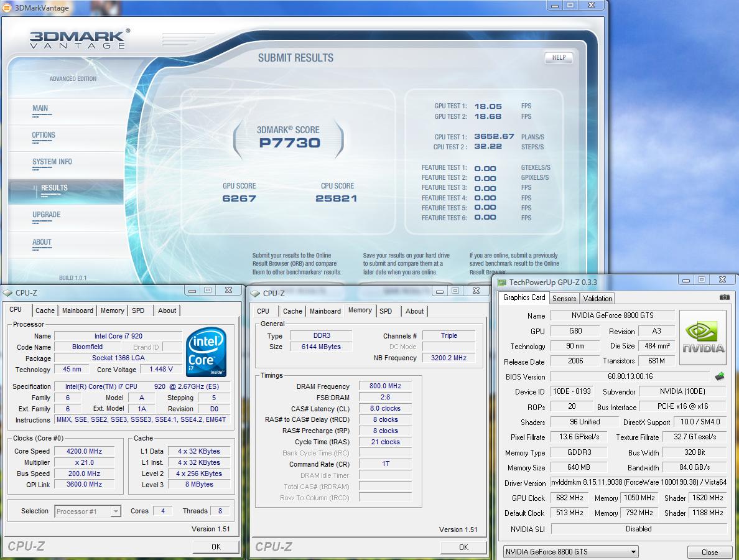Click OK in the Memory CPU-Z window
Image resolution: width=739 pixels, height=560 pixels.
pyautogui.click(x=464, y=548)
